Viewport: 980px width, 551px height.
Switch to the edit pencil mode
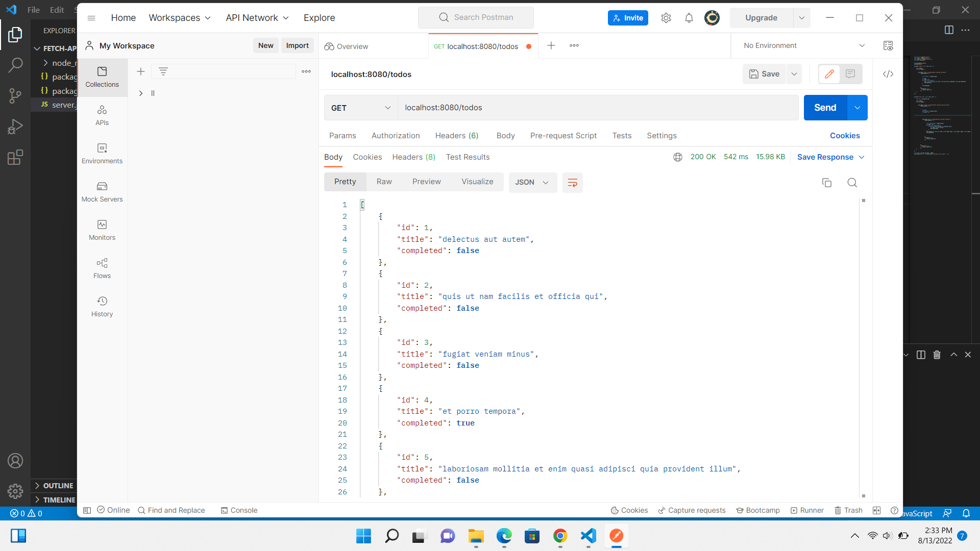tap(829, 74)
